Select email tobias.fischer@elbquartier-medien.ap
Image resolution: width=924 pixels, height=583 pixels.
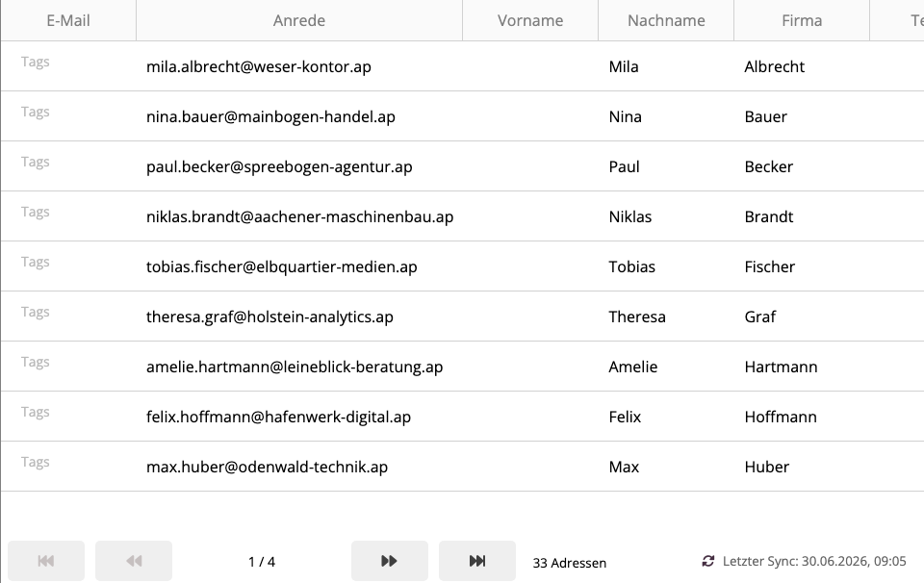pyautogui.click(x=282, y=266)
